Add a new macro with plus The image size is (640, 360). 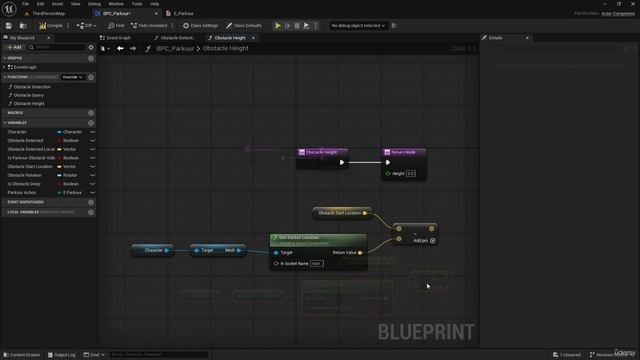[91, 113]
